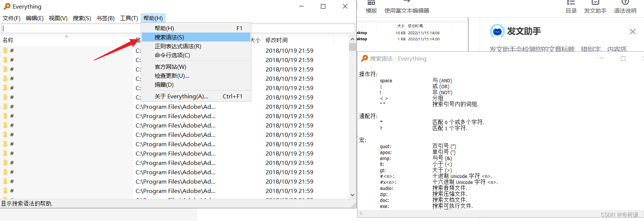Click the results vertical scrollbar thumb
Viewport: 644px width, 221px height.
pos(352,47)
